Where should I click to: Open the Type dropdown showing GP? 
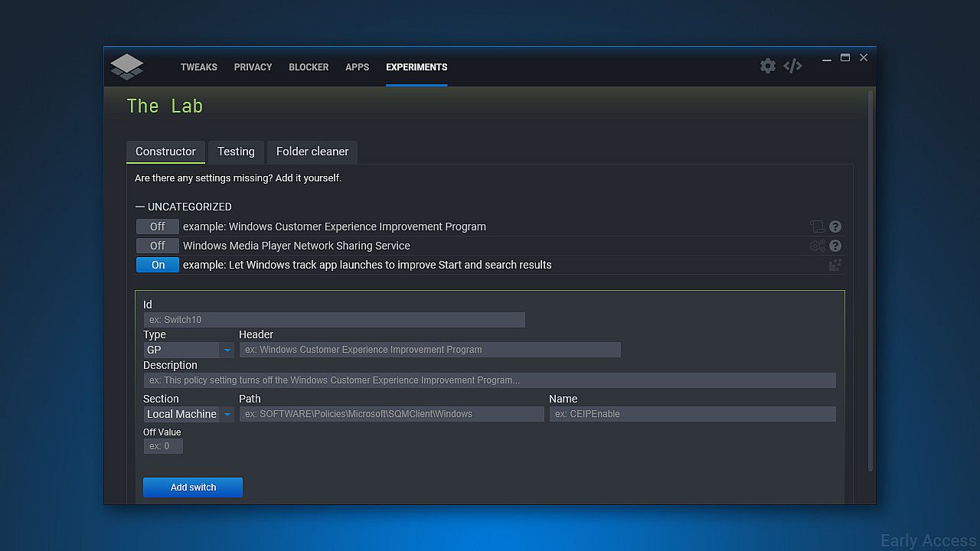click(x=188, y=350)
